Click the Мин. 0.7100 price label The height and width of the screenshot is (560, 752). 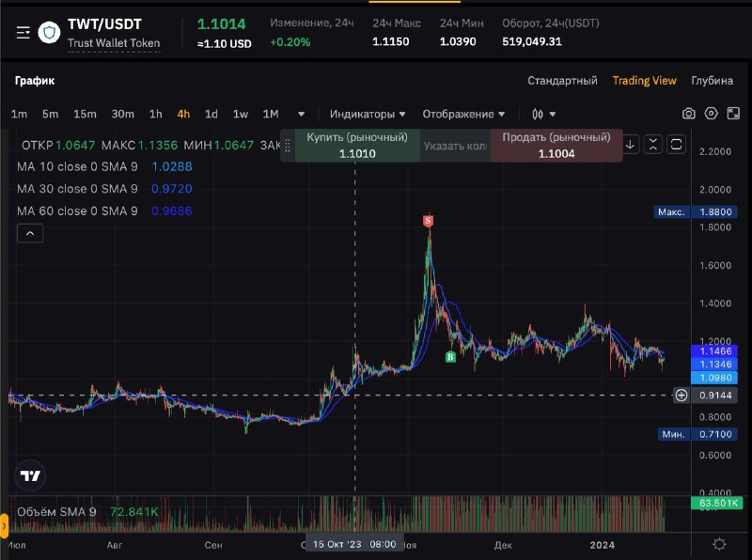click(697, 434)
